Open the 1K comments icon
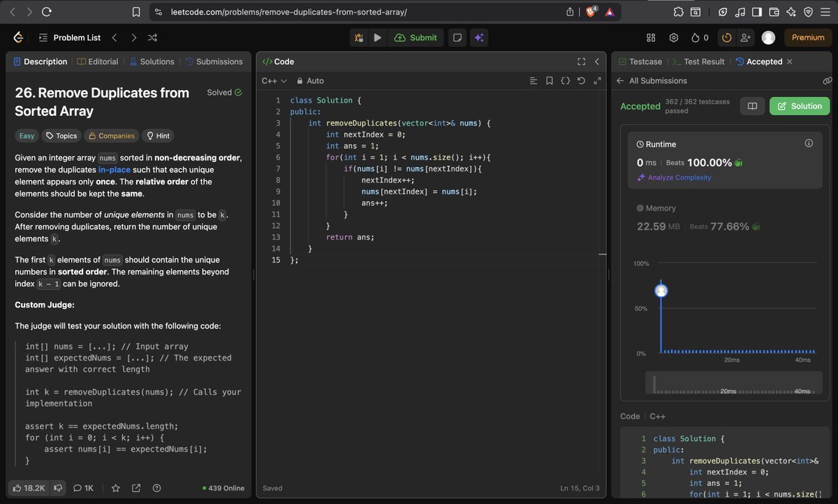This screenshot has width=838, height=504. coord(83,488)
